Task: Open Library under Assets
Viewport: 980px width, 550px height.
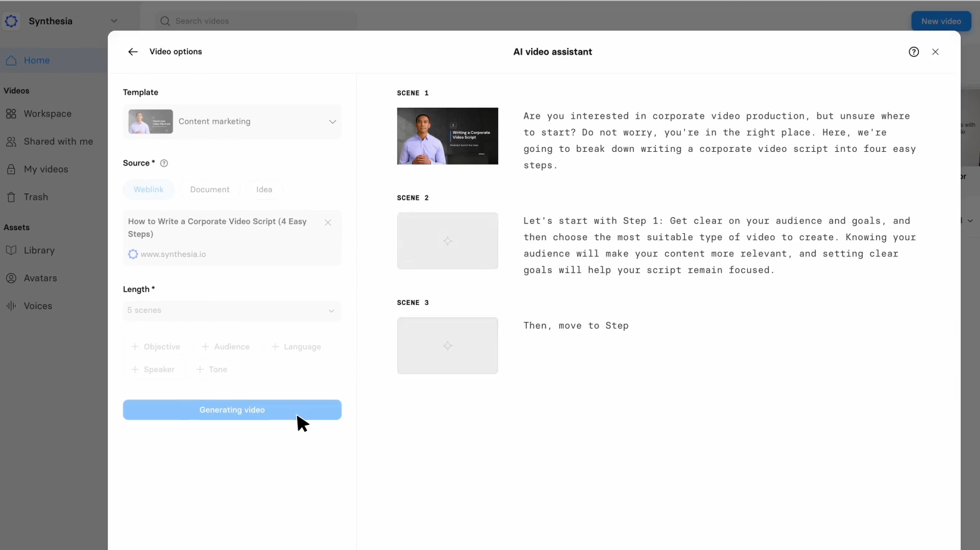Action: [x=39, y=250]
